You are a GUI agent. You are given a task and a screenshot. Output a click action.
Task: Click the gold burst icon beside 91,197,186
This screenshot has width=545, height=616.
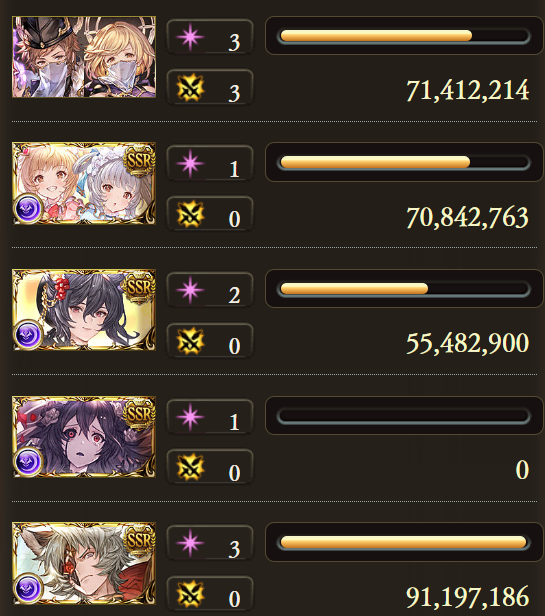tap(190, 594)
